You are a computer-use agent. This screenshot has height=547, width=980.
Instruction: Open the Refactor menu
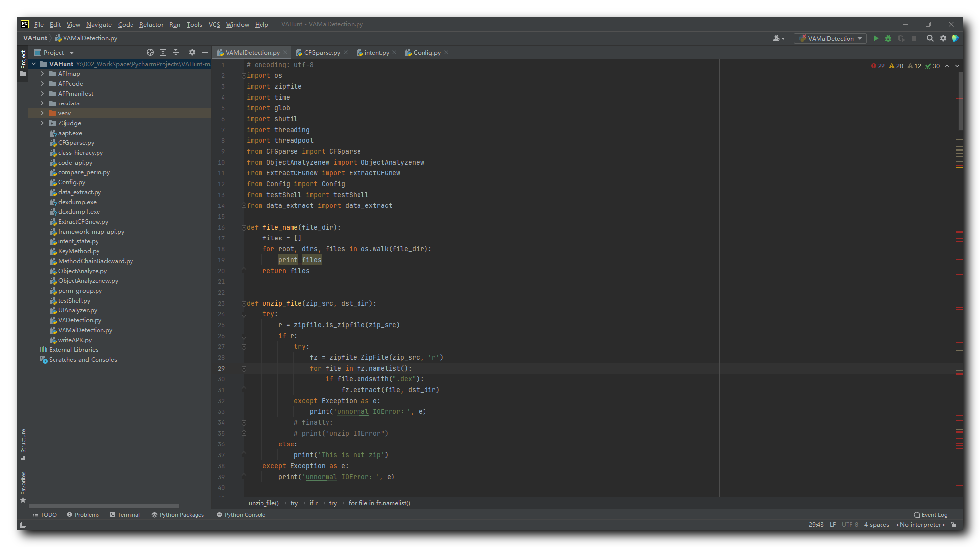pyautogui.click(x=151, y=24)
